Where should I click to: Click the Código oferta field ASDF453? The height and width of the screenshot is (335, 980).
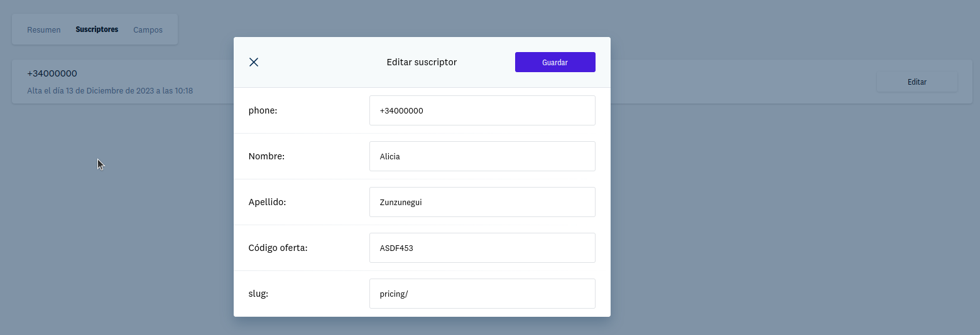[482, 248]
